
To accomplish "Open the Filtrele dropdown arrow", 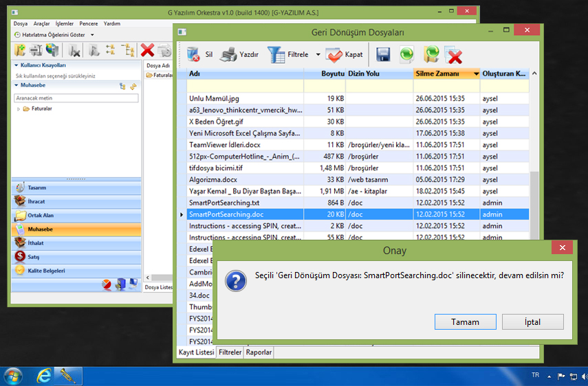I will tap(318, 54).
